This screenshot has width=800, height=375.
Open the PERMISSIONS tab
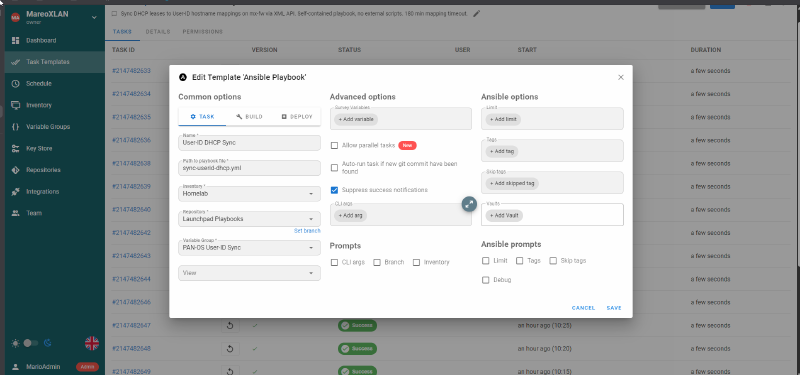point(203,32)
